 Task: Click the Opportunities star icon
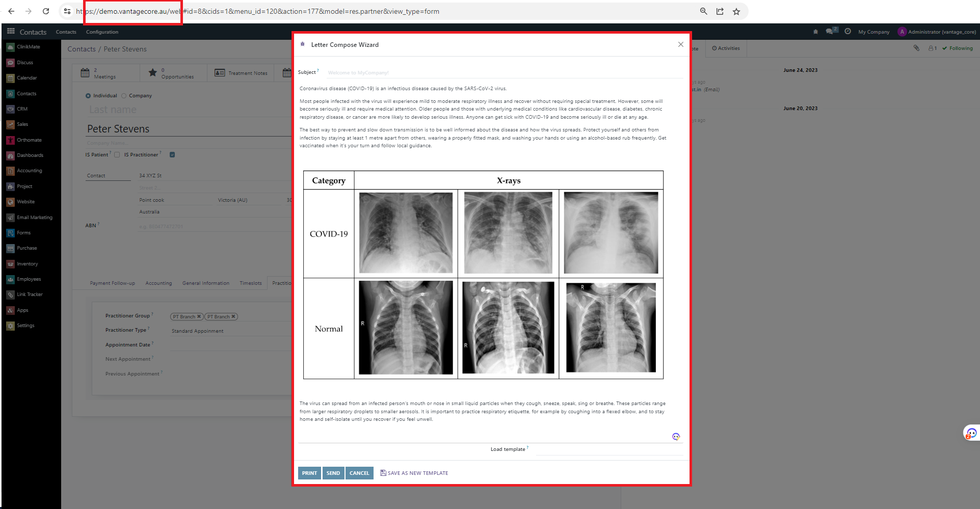click(152, 73)
